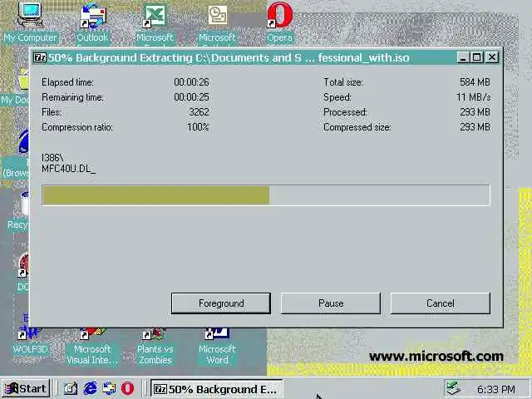
Task: Select the Outlook Express desktop shortcut
Action: coord(92,23)
